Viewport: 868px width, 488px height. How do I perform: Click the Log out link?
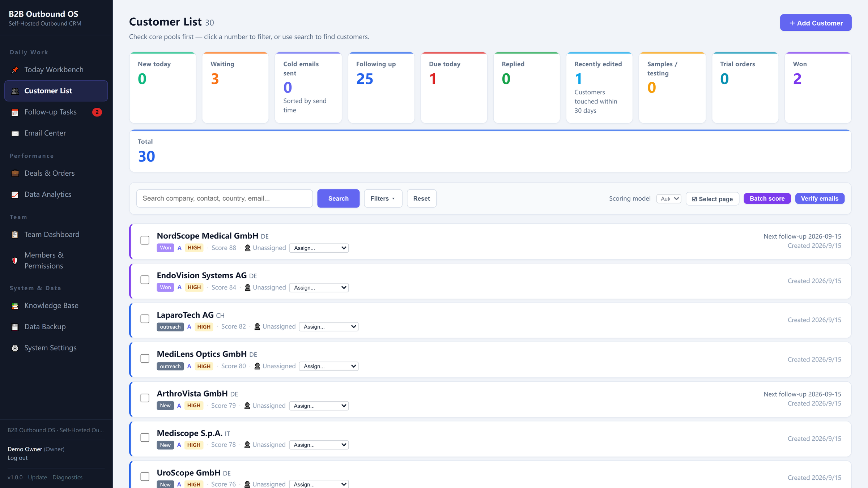(x=18, y=458)
